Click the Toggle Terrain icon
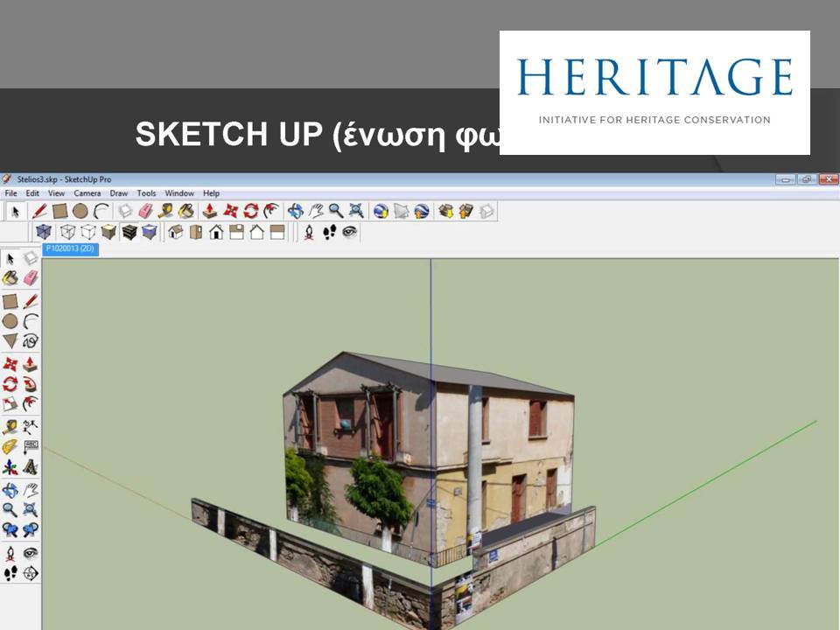Image resolution: width=840 pixels, height=630 pixels. [x=402, y=211]
